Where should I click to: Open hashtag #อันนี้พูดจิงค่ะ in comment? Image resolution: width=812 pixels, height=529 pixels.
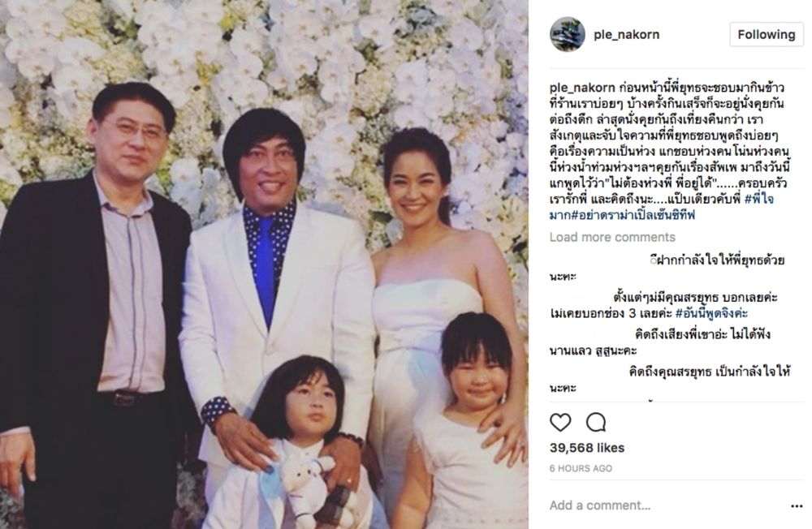pyautogui.click(x=712, y=314)
